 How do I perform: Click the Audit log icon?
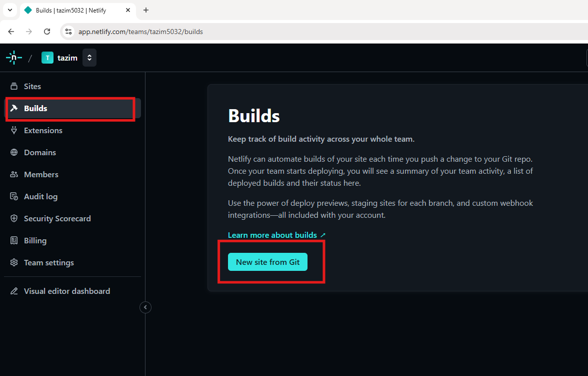tap(14, 196)
